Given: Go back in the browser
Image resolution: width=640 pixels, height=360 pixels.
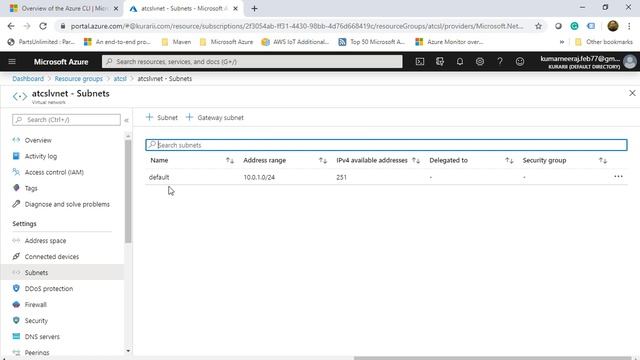Looking at the screenshot, I should tap(11, 26).
